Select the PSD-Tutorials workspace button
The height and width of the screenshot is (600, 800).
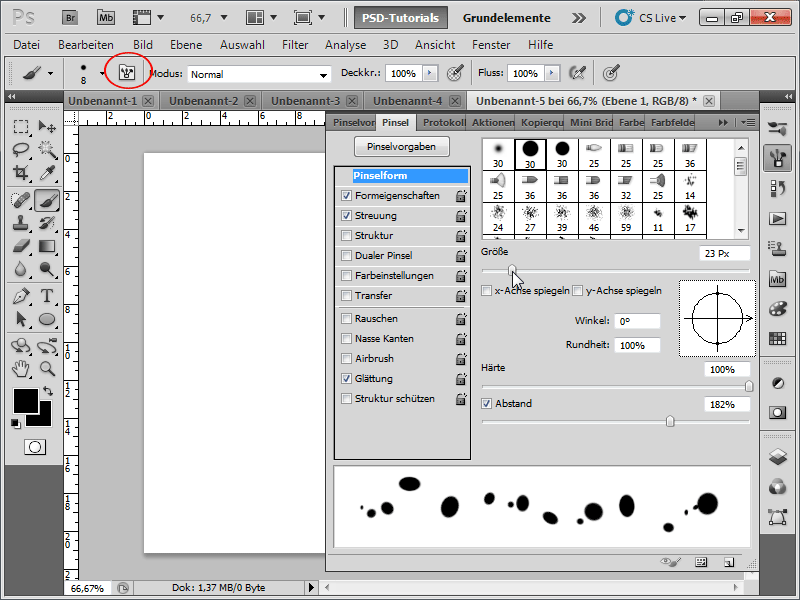tap(401, 18)
